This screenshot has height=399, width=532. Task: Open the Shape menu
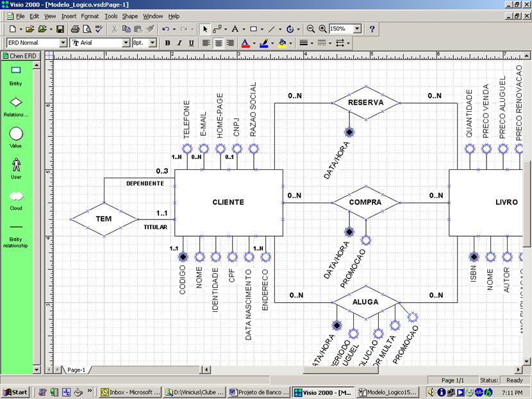(x=130, y=16)
